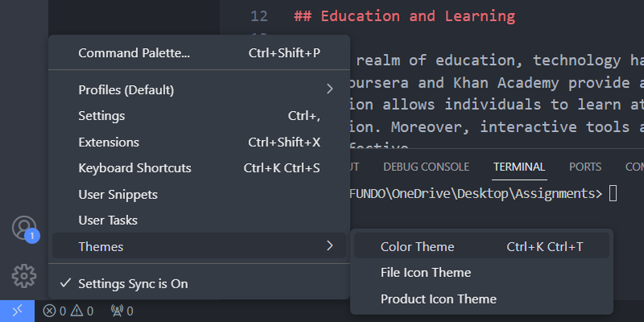Show errors count in status bar
The height and width of the screenshot is (322, 644).
55,311
